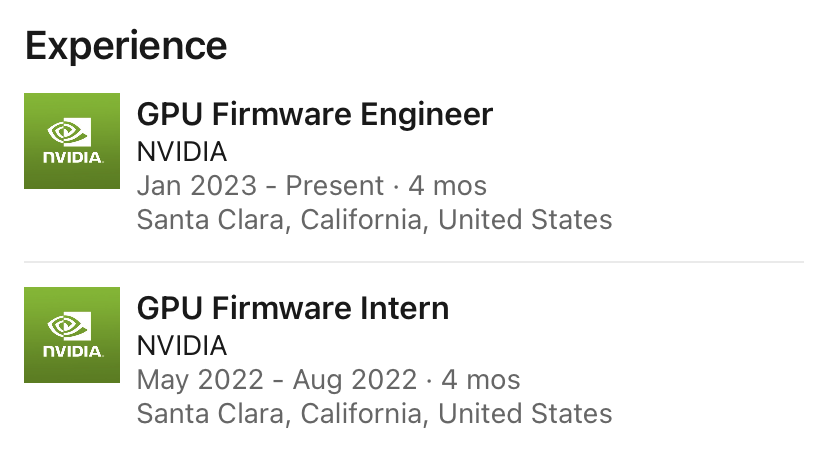Click California in the Engineer role location
The image size is (828, 451).
[361, 219]
